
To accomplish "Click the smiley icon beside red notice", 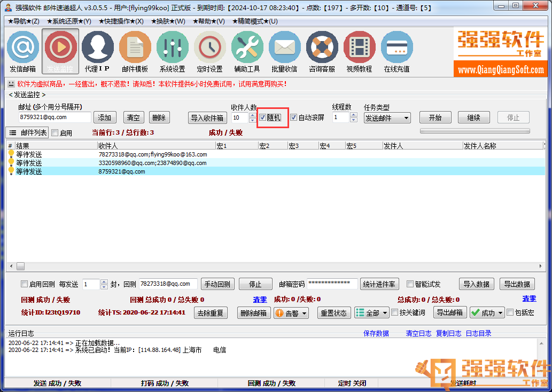I will 11,84.
